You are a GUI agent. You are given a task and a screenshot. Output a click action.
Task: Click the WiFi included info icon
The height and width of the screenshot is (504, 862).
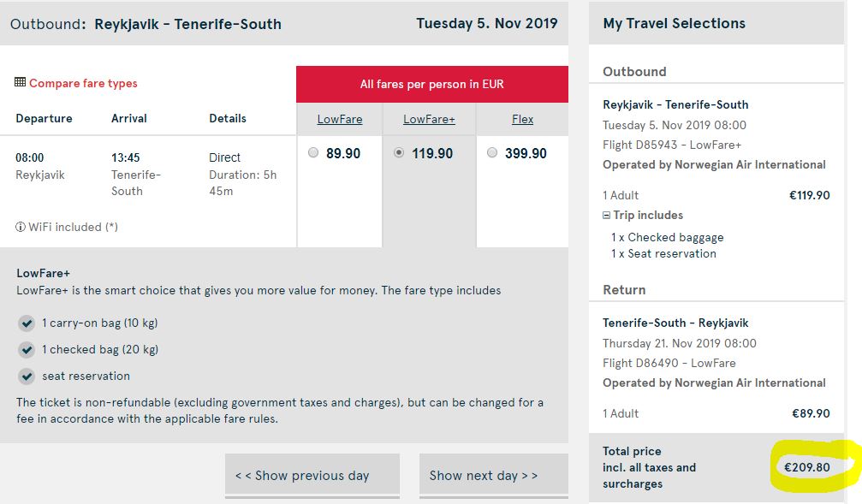(21, 227)
